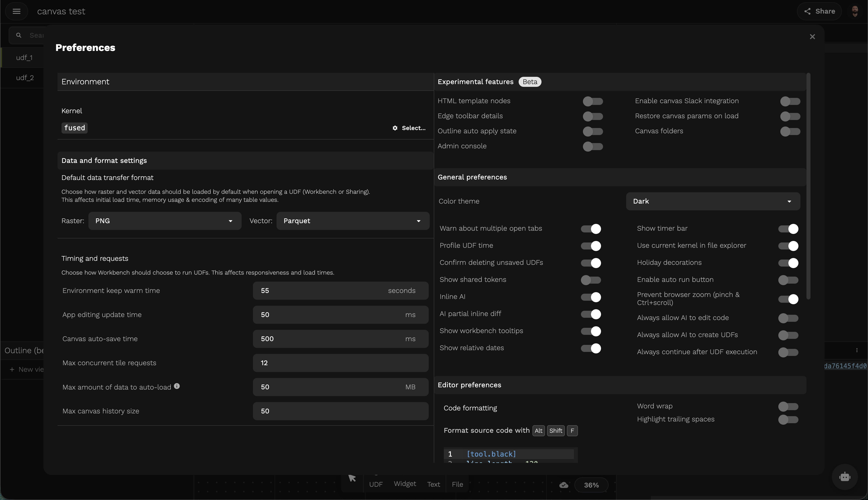868x500 pixels.
Task: Toggle Always continue after UDF execution
Action: click(788, 352)
